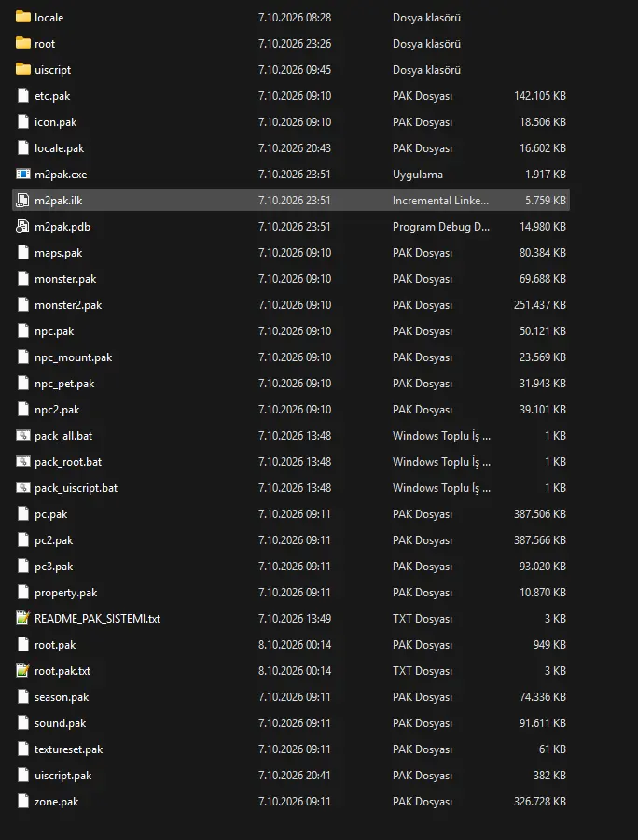This screenshot has width=638, height=840.
Task: Click the zone.pak file icon
Action: click(23, 802)
